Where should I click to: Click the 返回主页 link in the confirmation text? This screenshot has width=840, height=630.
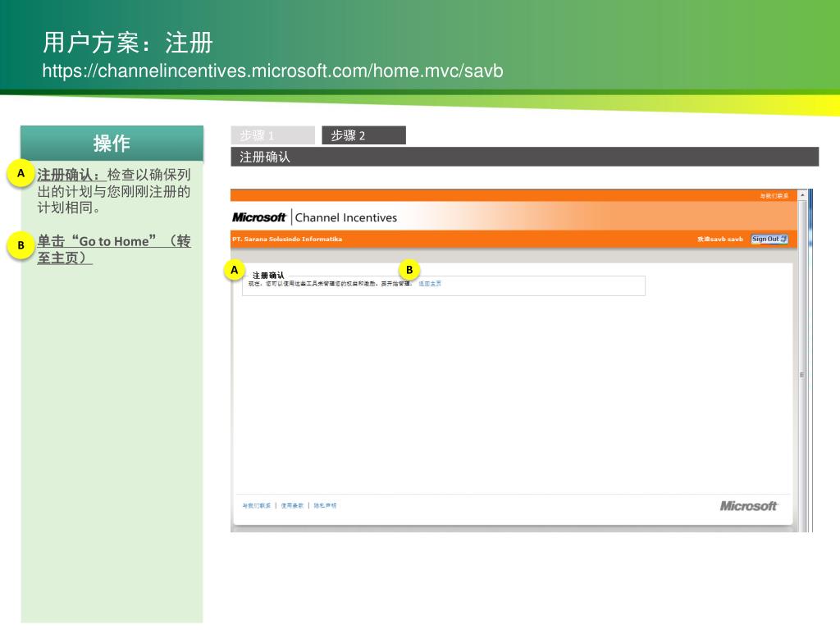(x=430, y=284)
